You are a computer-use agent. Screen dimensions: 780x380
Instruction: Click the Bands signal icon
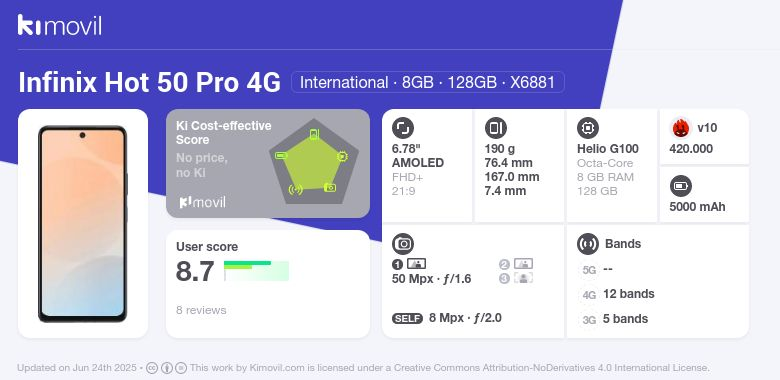click(x=588, y=244)
